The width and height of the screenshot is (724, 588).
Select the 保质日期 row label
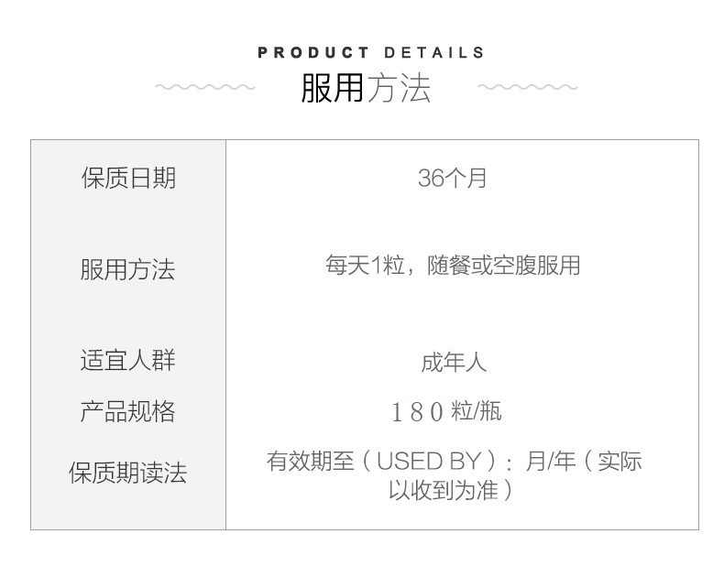click(128, 178)
